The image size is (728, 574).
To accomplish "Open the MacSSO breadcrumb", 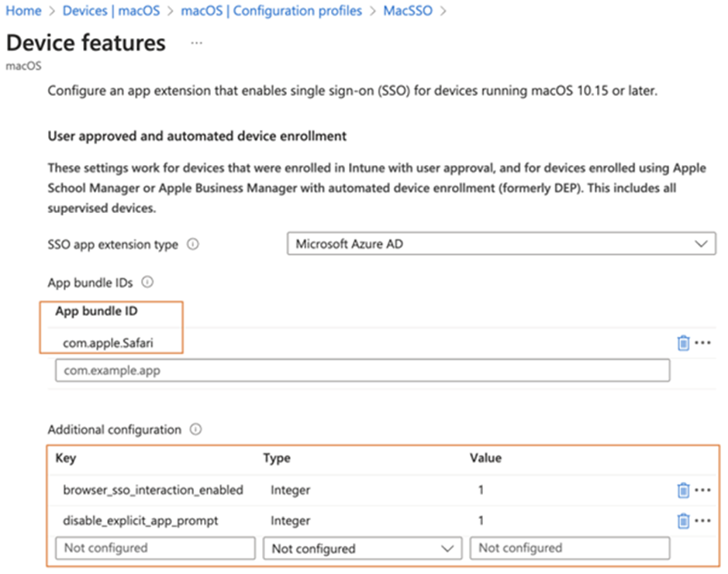I will [408, 11].
